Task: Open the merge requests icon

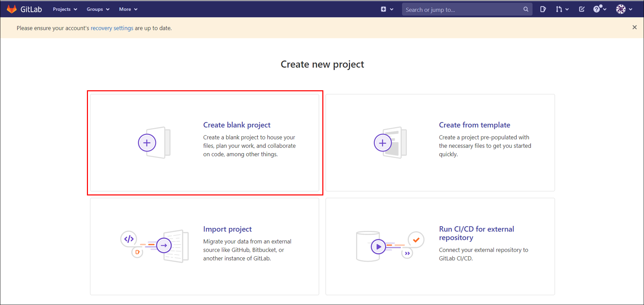Action: [x=559, y=9]
